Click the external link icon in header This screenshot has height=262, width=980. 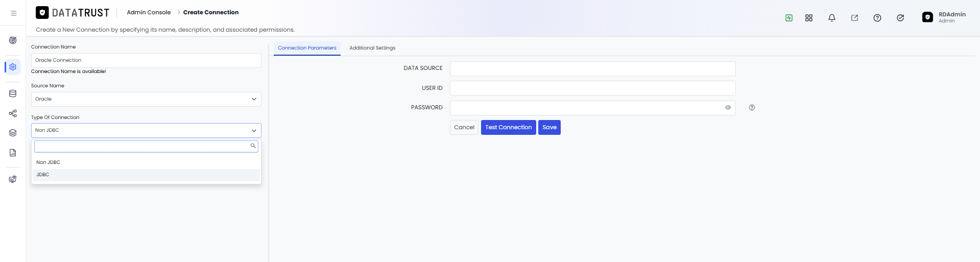click(x=854, y=18)
